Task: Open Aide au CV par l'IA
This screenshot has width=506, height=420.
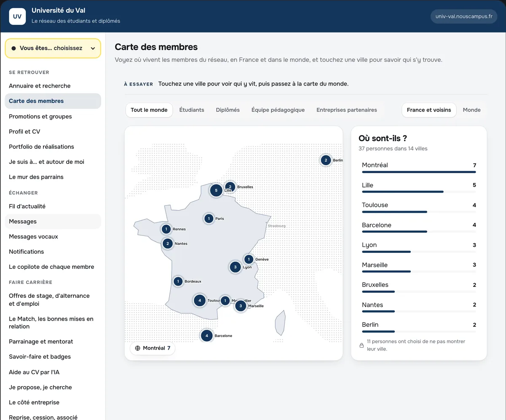Action: coord(53,372)
